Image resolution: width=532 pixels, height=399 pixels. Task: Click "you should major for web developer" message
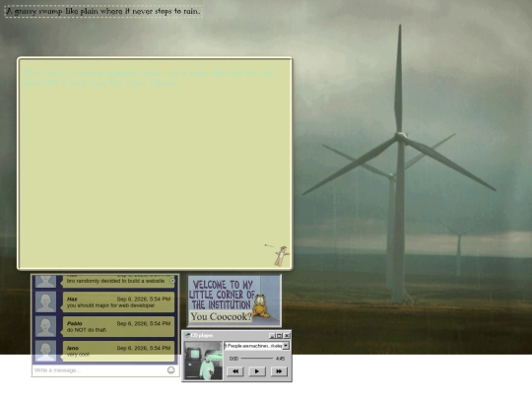pos(118,302)
